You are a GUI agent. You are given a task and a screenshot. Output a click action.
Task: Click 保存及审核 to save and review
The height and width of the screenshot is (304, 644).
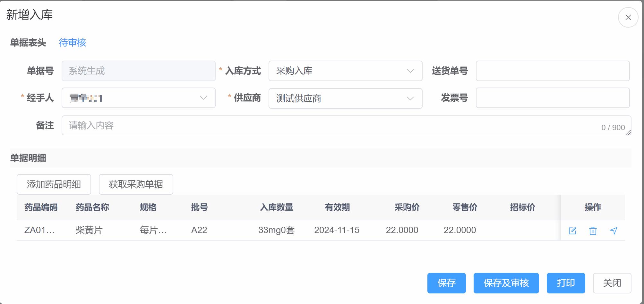[506, 283]
